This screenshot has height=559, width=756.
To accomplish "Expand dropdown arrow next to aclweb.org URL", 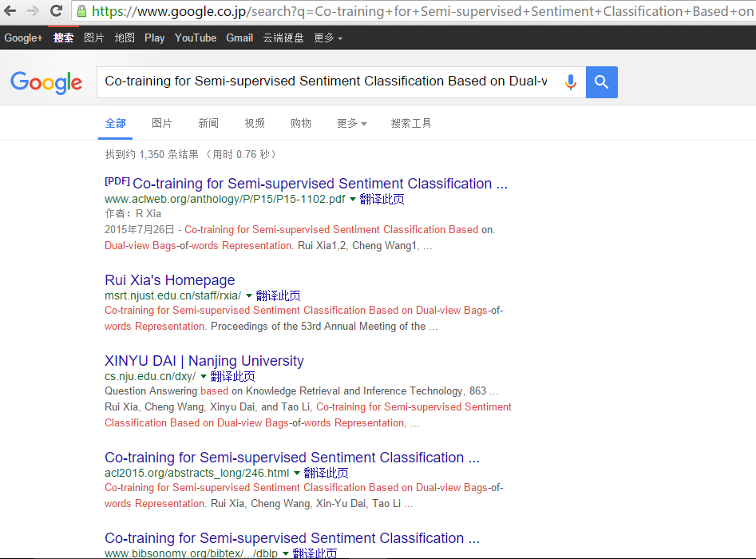I will click(352, 199).
